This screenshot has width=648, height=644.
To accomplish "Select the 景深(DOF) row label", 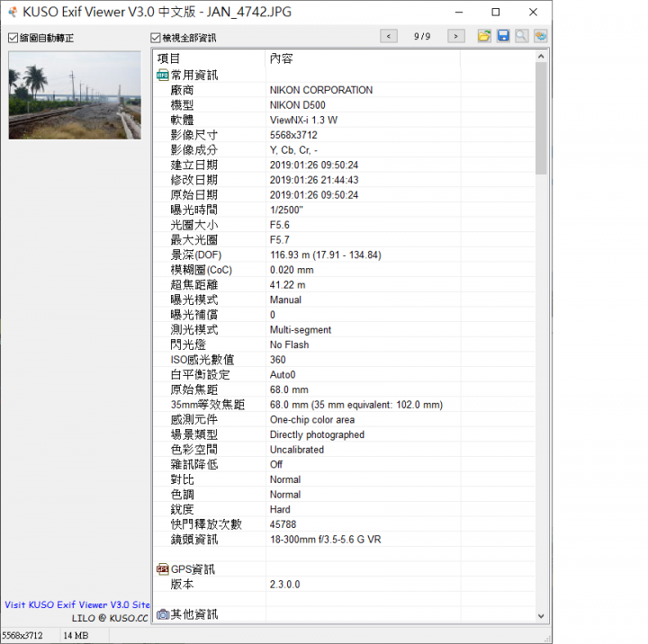I will pyautogui.click(x=196, y=255).
